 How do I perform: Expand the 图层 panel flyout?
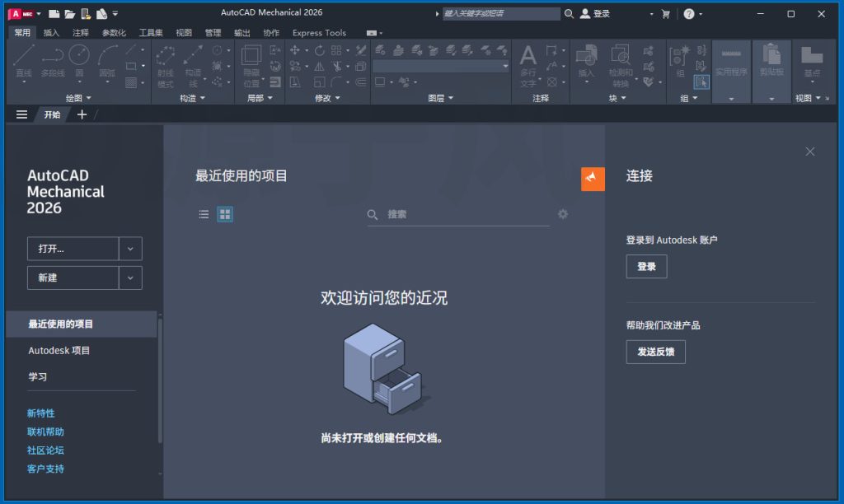[x=441, y=98]
